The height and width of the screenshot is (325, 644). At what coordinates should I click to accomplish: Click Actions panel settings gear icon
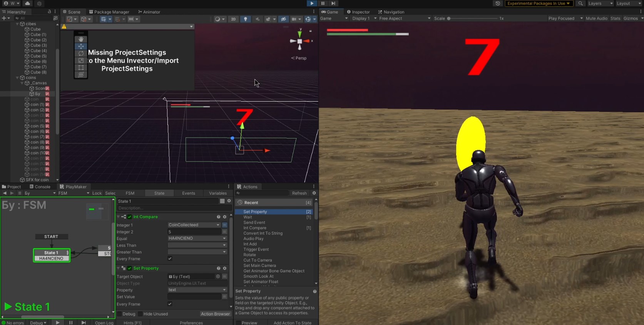(314, 193)
